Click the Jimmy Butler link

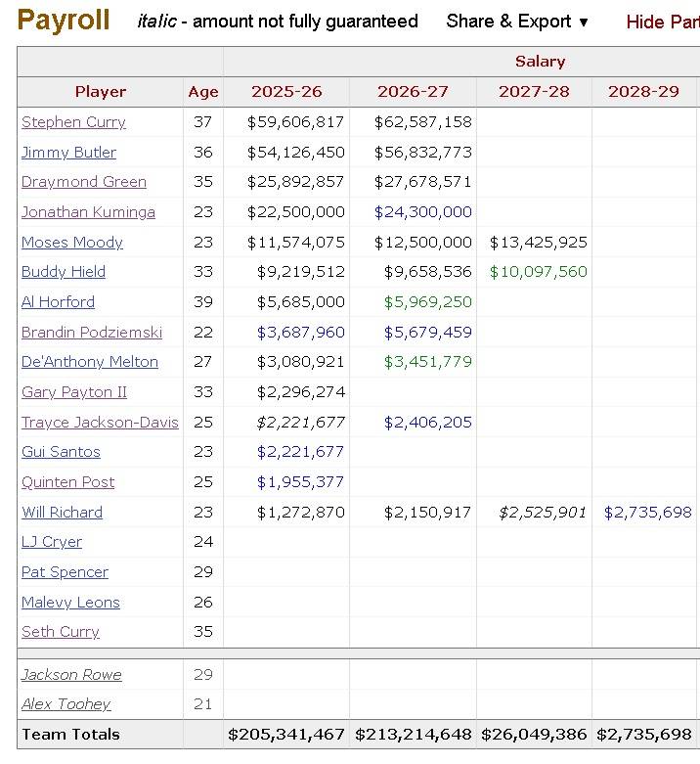tap(68, 153)
